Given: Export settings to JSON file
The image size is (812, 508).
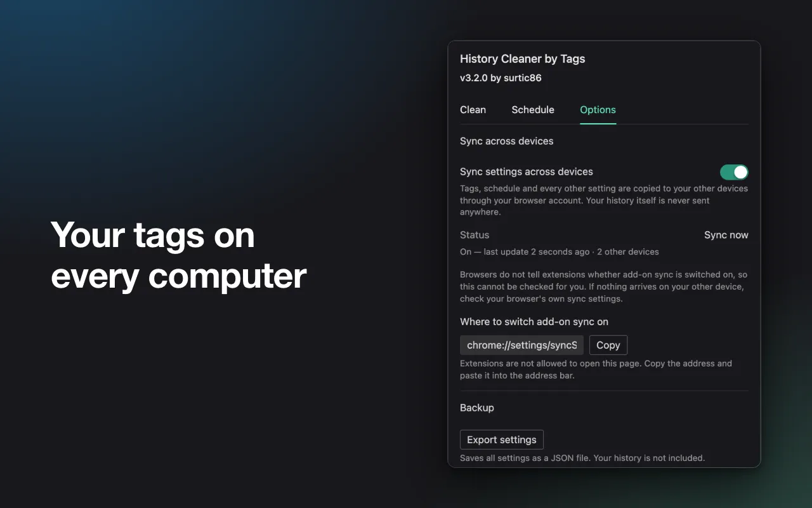Looking at the screenshot, I should pos(501,439).
